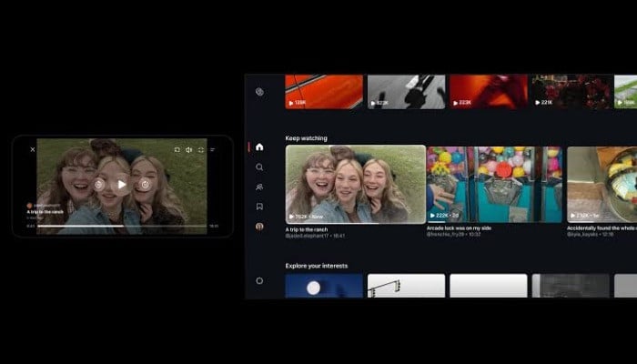The height and width of the screenshot is (364, 637).
Task: Open the red thumbnail with 223K views
Action: click(489, 91)
